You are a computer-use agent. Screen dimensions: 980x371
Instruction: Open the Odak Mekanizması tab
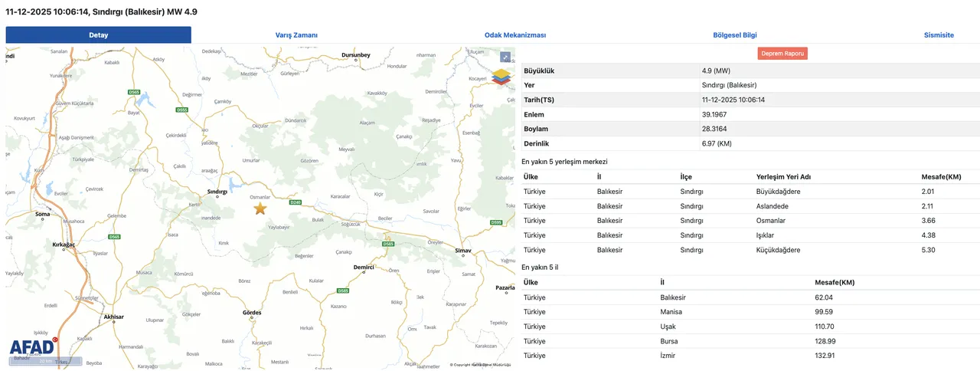514,35
